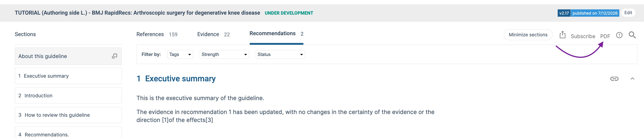Open the Tags filter dropdown
Screen dimensions: 644x138
[x=180, y=55]
